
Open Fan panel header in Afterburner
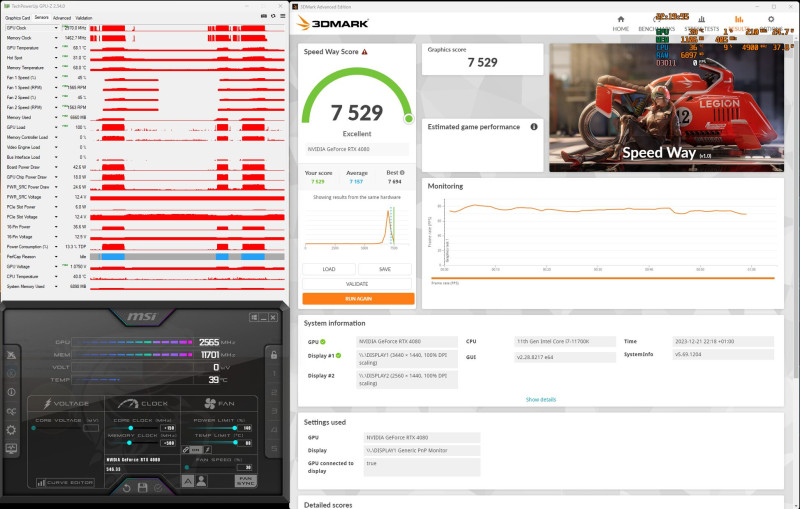pos(219,403)
